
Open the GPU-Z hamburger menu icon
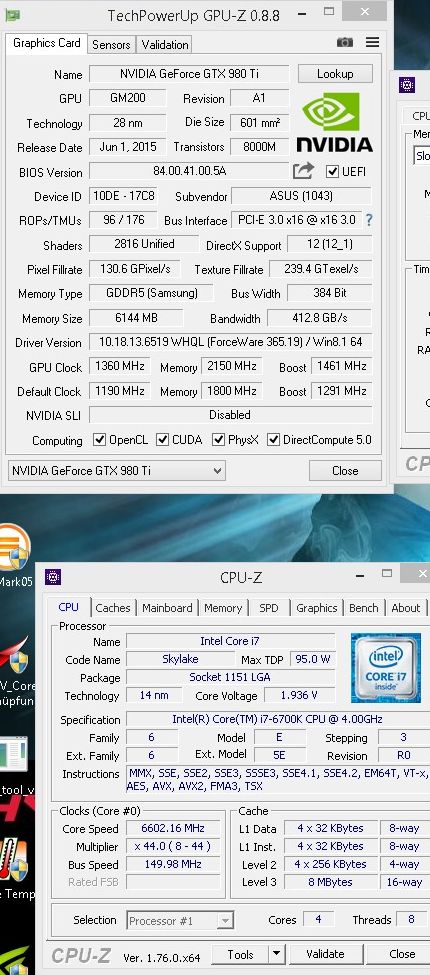point(372,42)
